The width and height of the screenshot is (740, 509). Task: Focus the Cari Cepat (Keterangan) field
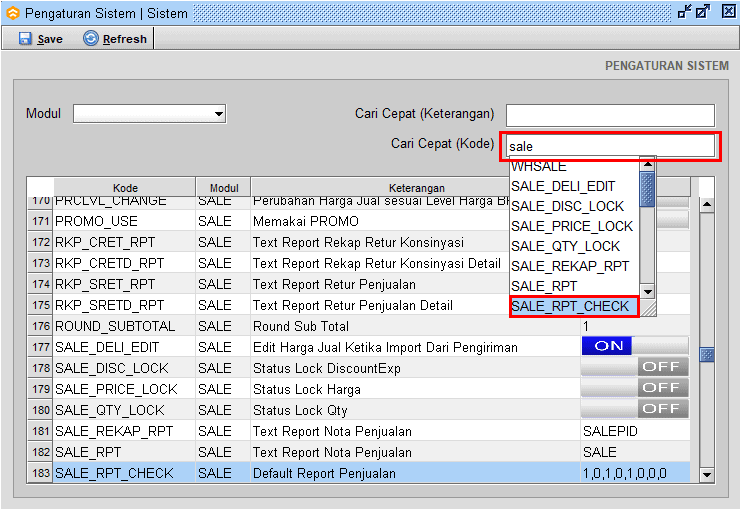610,115
